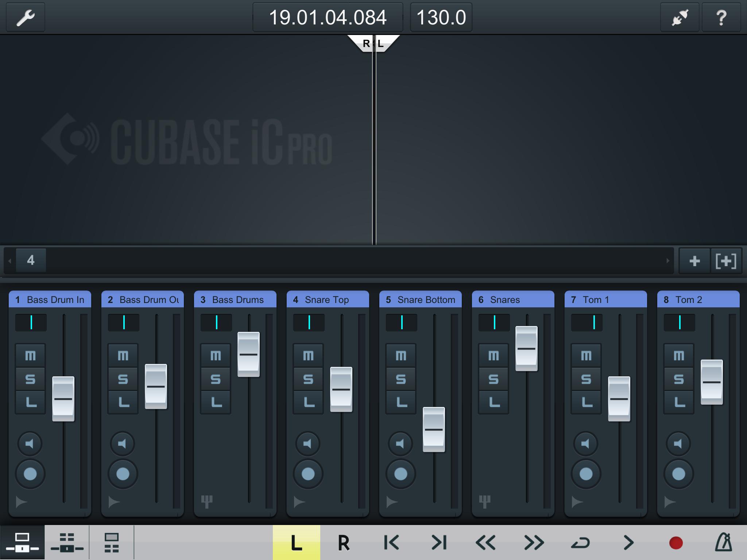747x560 pixels.
Task: Click the Snare Bottom volume fader
Action: pyautogui.click(x=434, y=429)
